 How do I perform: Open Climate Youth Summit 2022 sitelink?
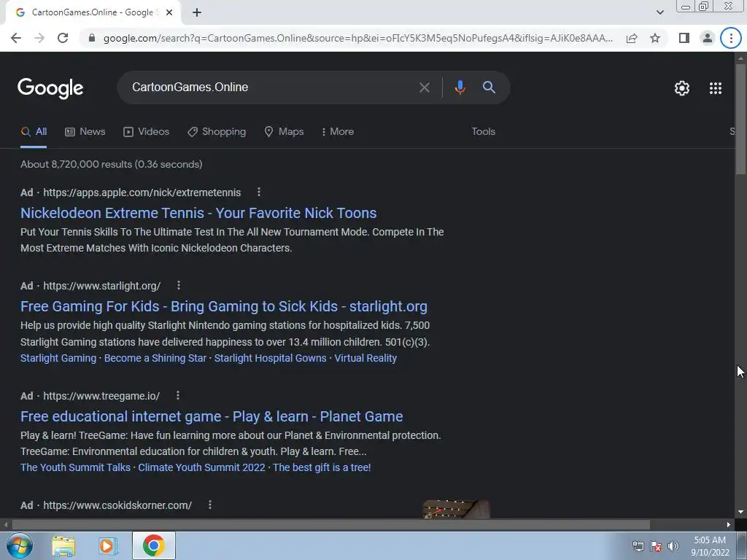201,467
